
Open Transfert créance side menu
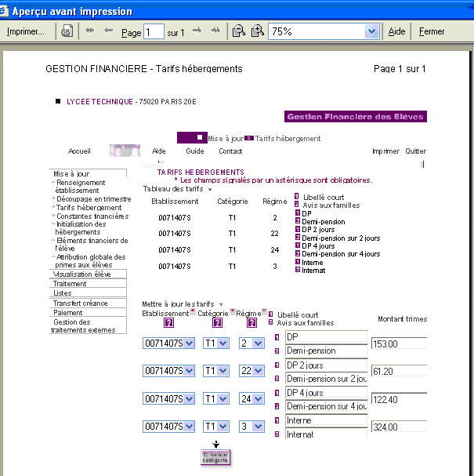(88, 303)
